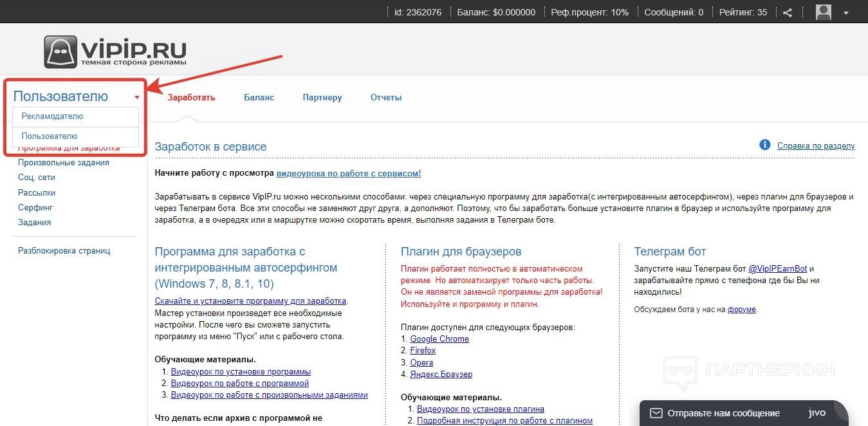Open the account dropdown arrow

point(846,13)
